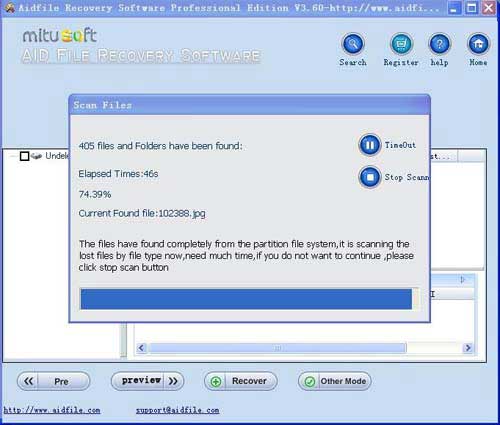Click the Scan Files dialog title bar
Image resolution: width=500 pixels, height=425 pixels.
[250, 105]
